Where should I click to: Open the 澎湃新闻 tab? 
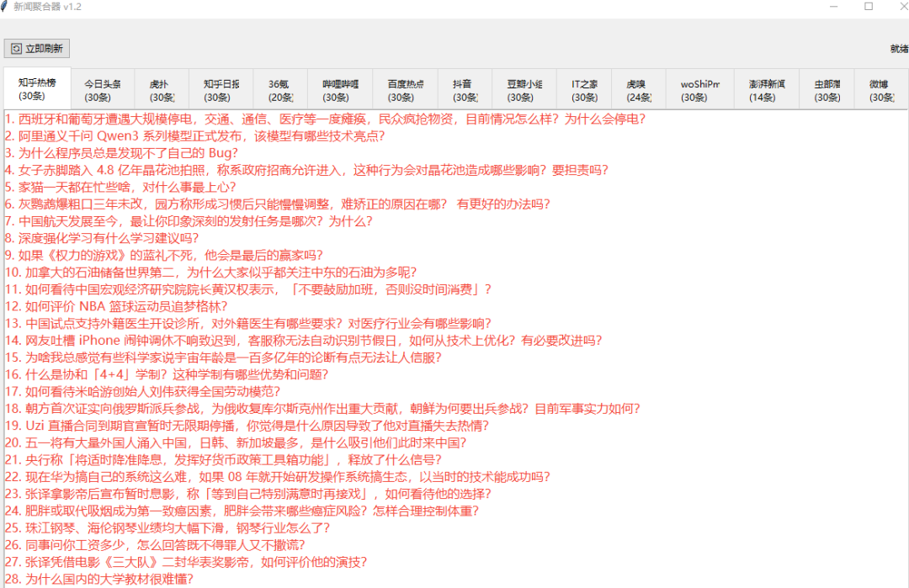click(767, 90)
